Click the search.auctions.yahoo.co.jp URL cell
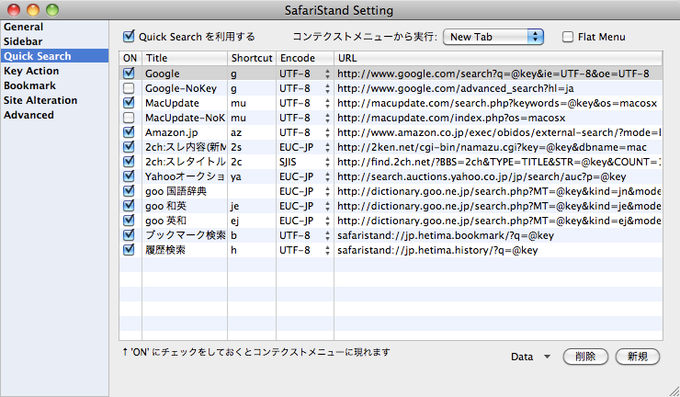This screenshot has height=397, width=680. tap(498, 177)
